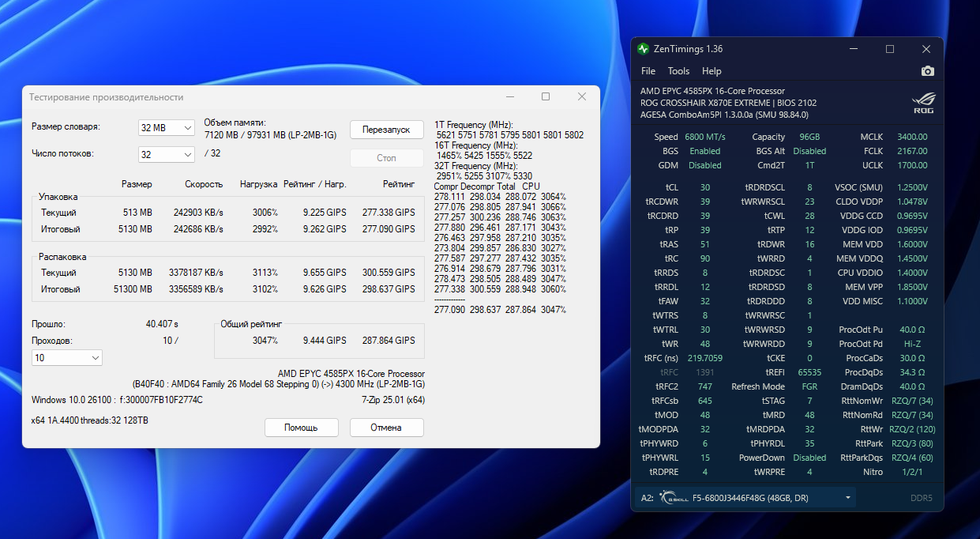Image resolution: width=980 pixels, height=539 pixels.
Task: Click the PowerDown Disabled value
Action: [x=809, y=458]
